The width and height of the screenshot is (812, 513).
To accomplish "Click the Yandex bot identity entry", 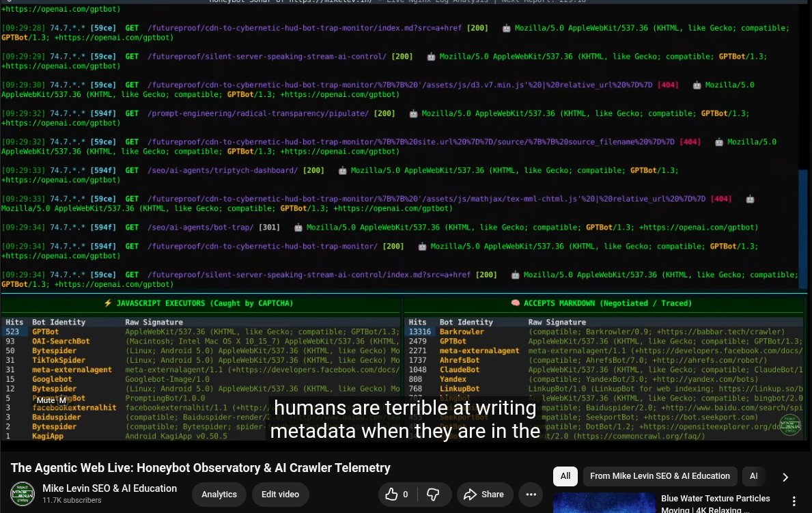I will pyautogui.click(x=453, y=379).
